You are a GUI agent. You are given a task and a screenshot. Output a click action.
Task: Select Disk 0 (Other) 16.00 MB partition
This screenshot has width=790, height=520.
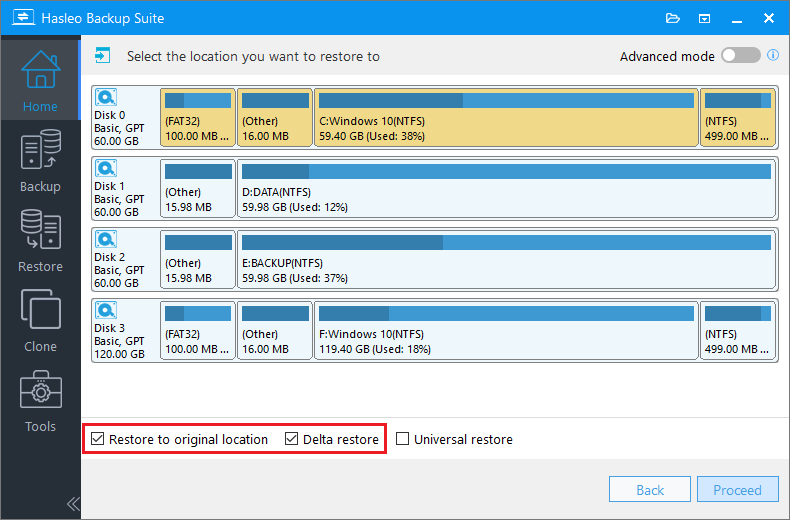coord(275,117)
